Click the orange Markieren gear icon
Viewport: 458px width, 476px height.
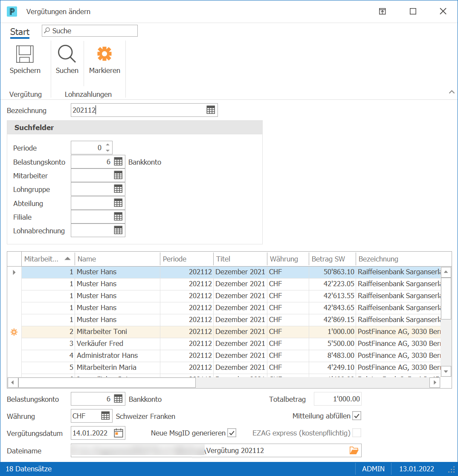(104, 54)
